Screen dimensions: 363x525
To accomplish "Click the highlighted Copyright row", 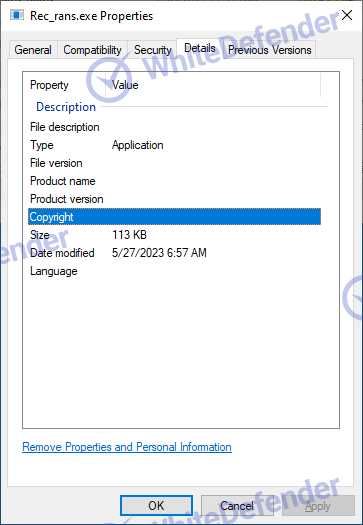I will click(x=174, y=217).
